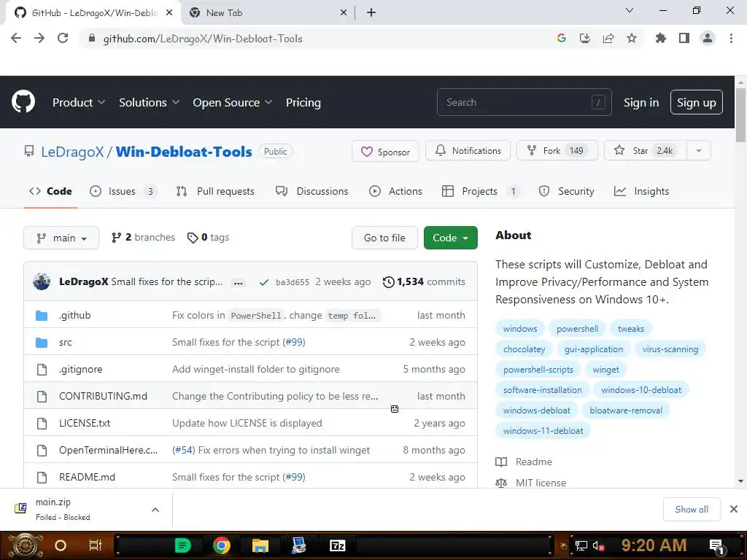Open the GitHub logo home link

[23, 101]
